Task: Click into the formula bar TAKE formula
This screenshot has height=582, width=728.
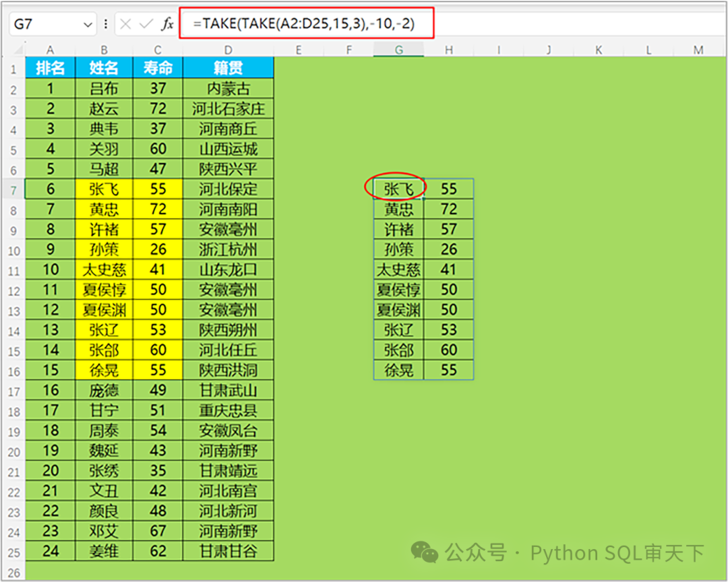Action: 303,24
